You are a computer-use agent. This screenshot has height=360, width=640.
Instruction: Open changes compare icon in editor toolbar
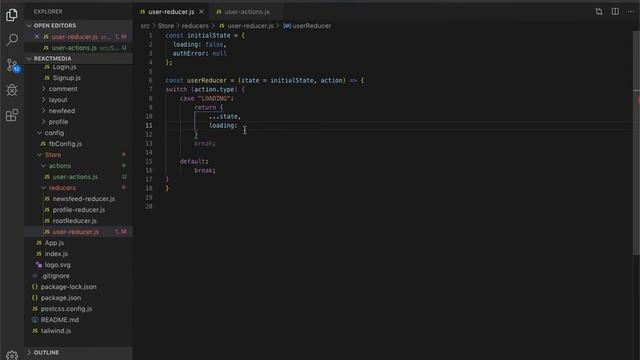(x=598, y=11)
